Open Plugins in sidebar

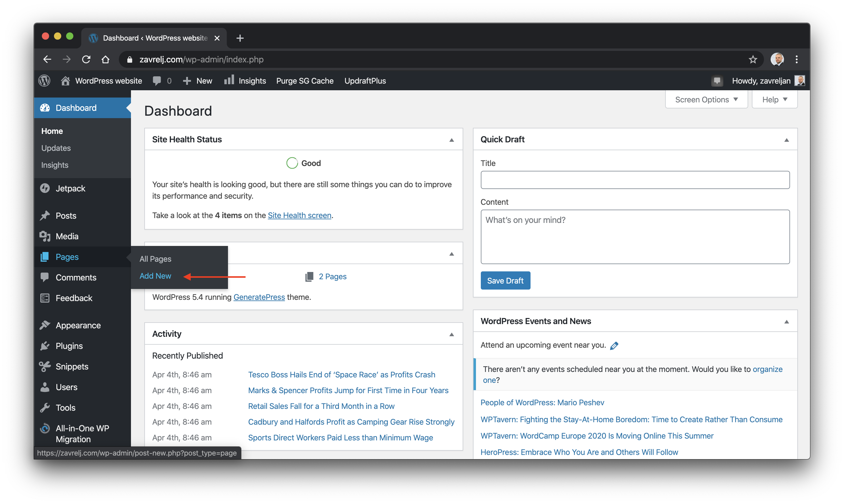coord(82,346)
